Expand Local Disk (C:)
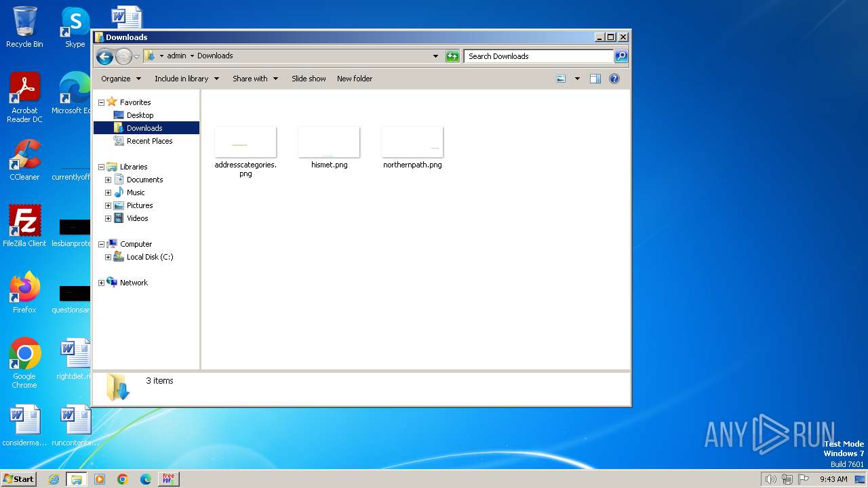The image size is (868, 488). tap(108, 257)
